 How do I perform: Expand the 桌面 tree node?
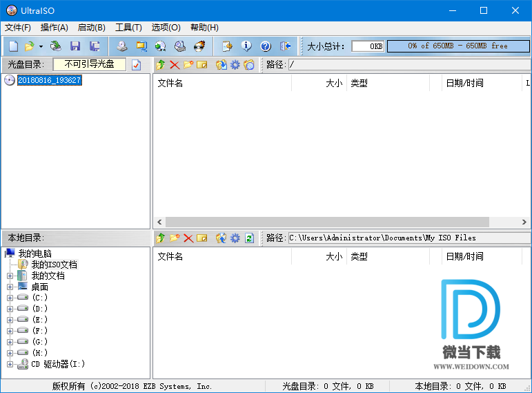pos(10,287)
